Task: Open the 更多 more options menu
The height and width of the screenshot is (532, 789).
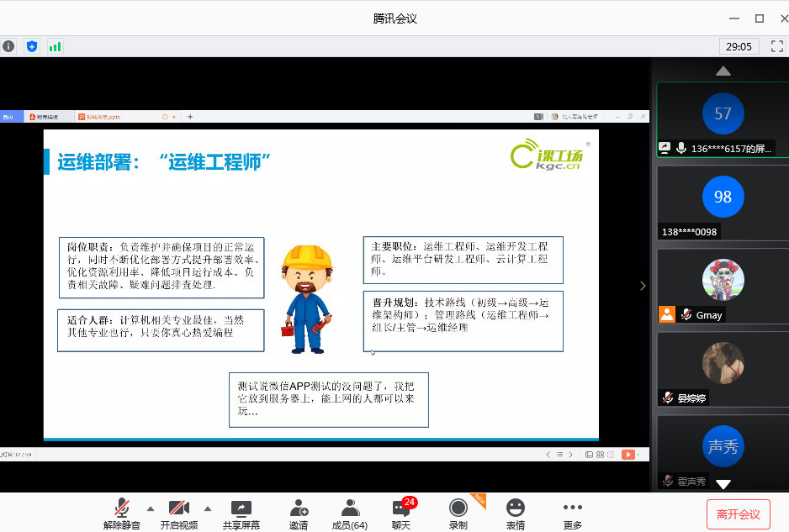Action: [x=572, y=514]
